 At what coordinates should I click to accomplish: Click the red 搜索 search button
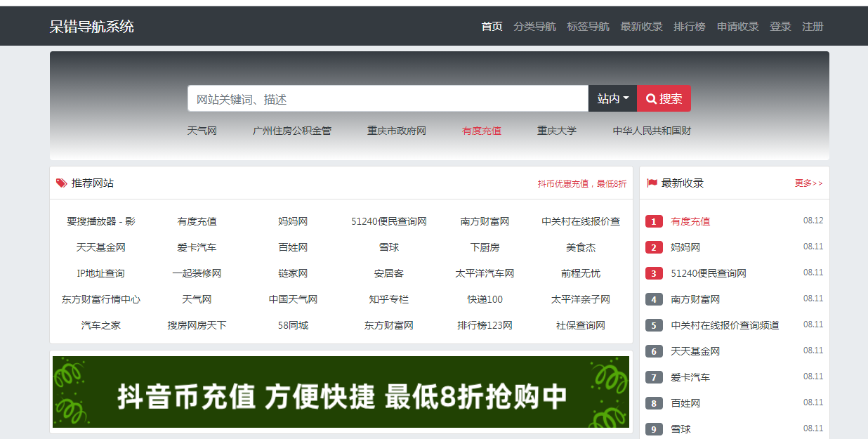tap(664, 99)
